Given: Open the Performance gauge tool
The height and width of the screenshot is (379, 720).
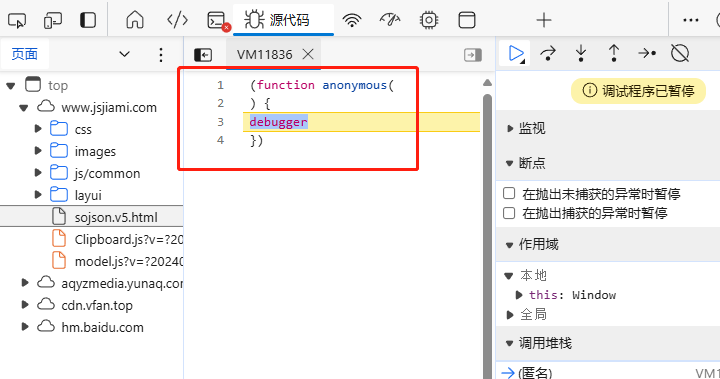Looking at the screenshot, I should (390, 20).
